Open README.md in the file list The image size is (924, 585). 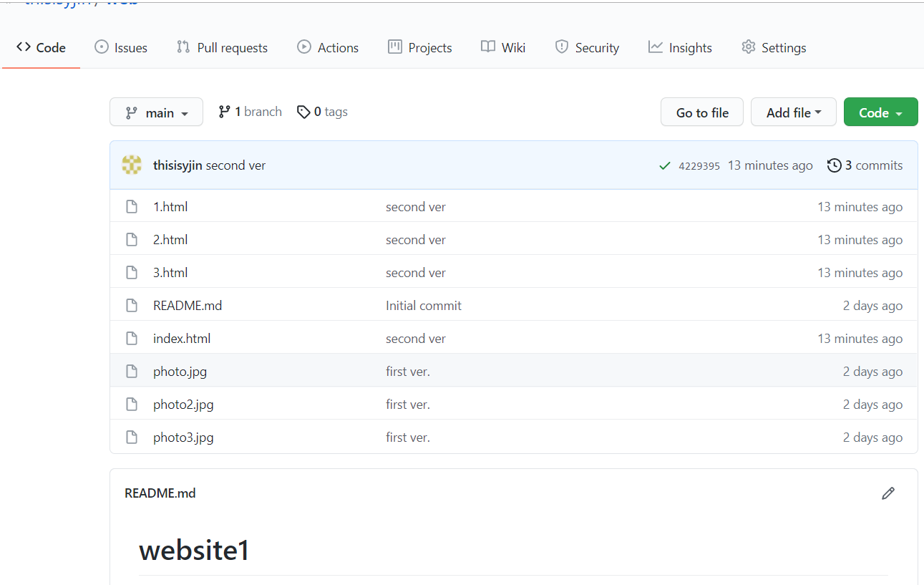click(x=188, y=306)
